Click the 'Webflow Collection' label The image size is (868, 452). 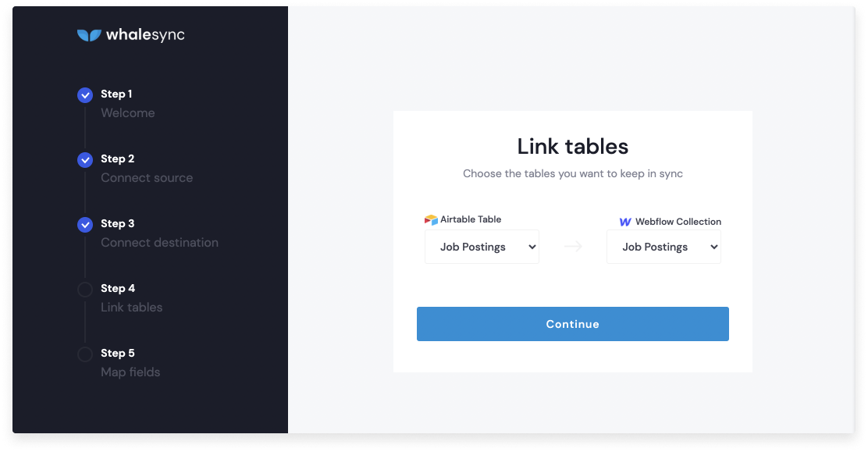coord(678,222)
